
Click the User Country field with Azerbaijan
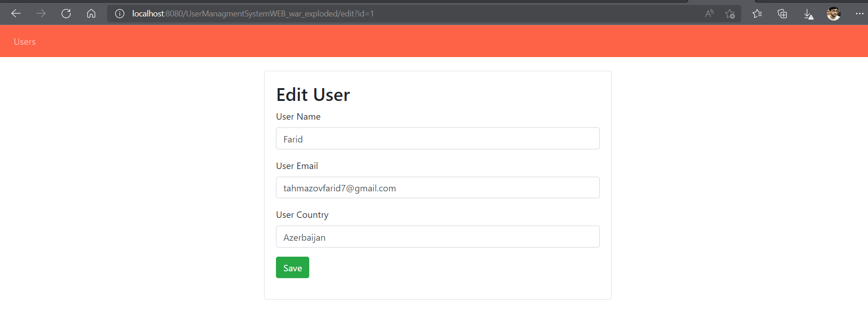click(437, 237)
